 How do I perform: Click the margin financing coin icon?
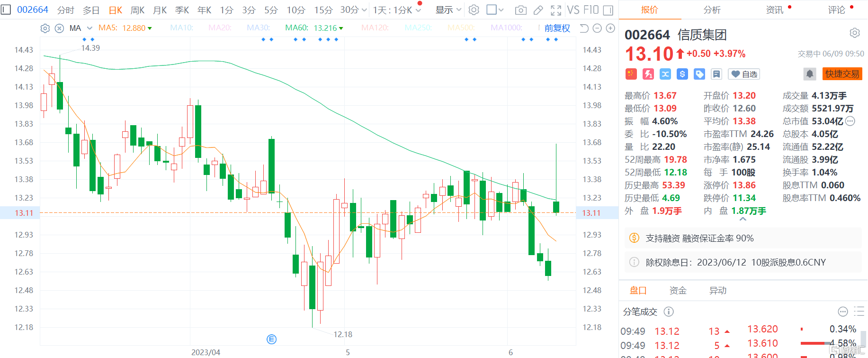click(634, 238)
